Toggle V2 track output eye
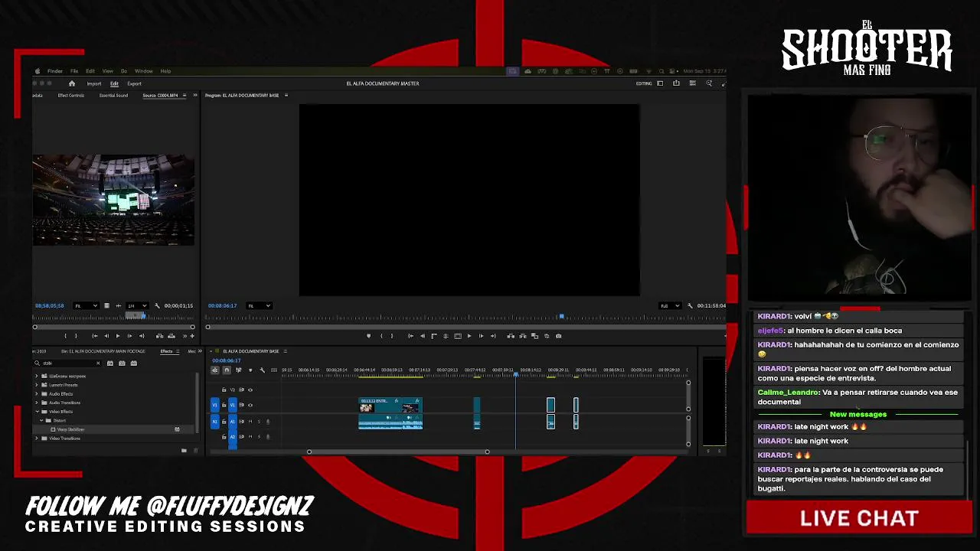This screenshot has height=551, width=980. pos(250,390)
